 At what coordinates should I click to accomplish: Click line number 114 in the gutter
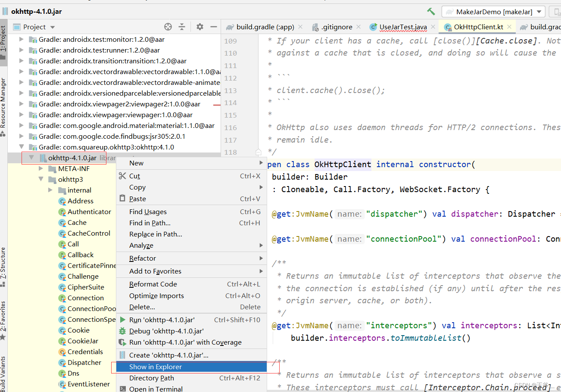click(x=231, y=103)
